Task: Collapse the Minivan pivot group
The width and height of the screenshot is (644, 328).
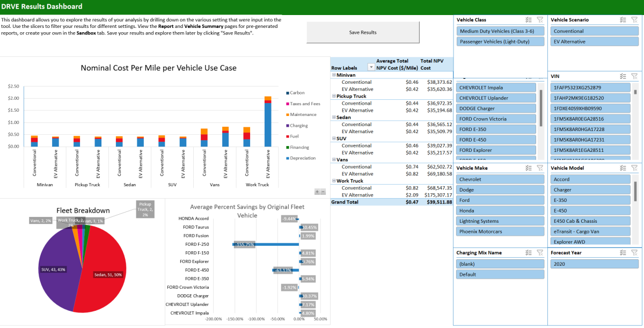Action: pyautogui.click(x=333, y=75)
